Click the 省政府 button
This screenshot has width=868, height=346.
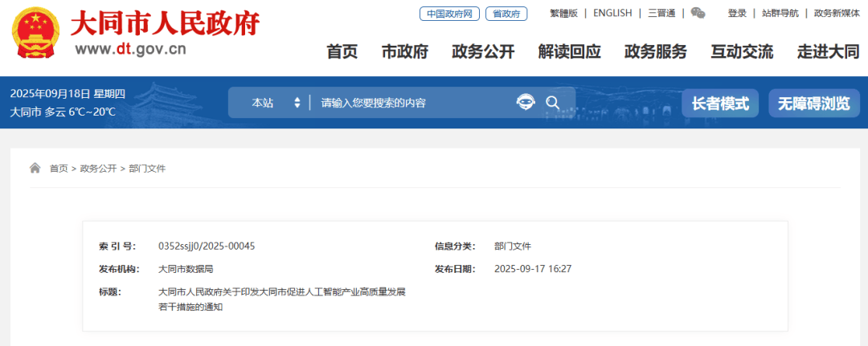point(506,14)
